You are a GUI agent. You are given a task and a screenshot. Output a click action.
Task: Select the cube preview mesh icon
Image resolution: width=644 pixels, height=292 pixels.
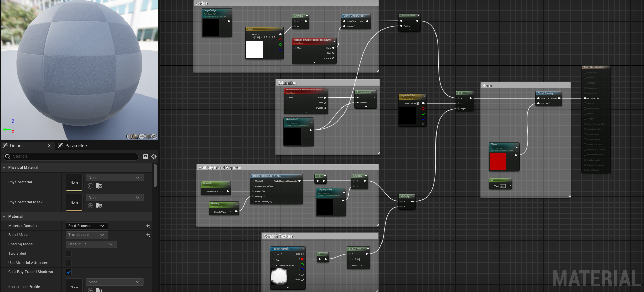[148, 136]
